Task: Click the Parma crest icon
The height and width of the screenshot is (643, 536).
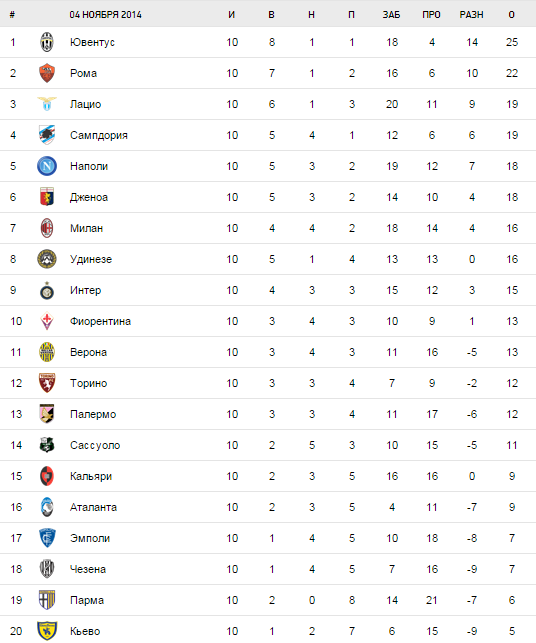Action: coord(47,600)
